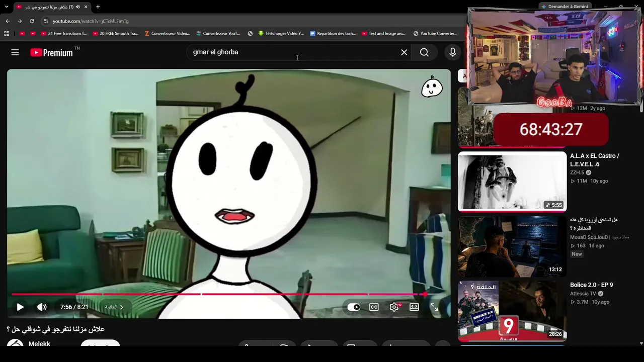
Task: Open the tab search dropdown arrow
Action: (6, 7)
